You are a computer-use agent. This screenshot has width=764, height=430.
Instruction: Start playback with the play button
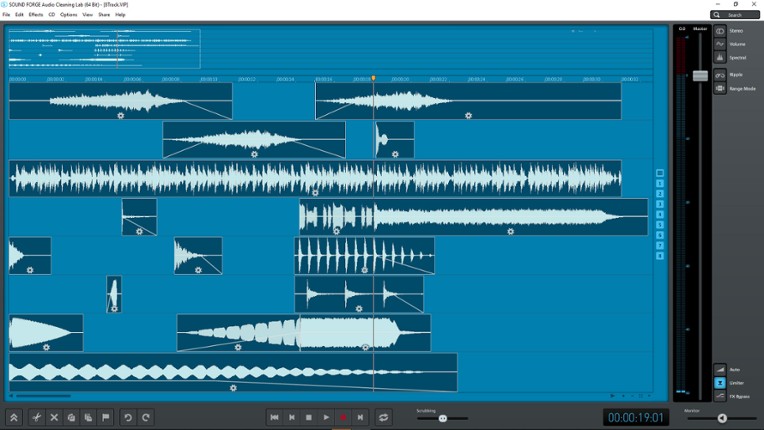click(326, 417)
